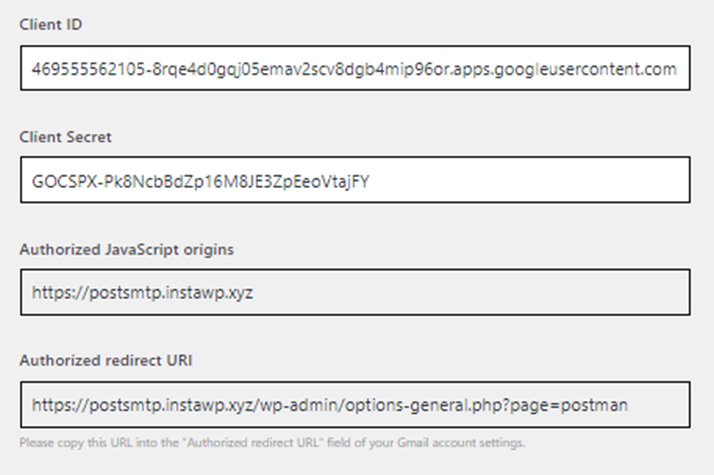
Task: Click the redirect URL help text below field
Action: click(272, 443)
